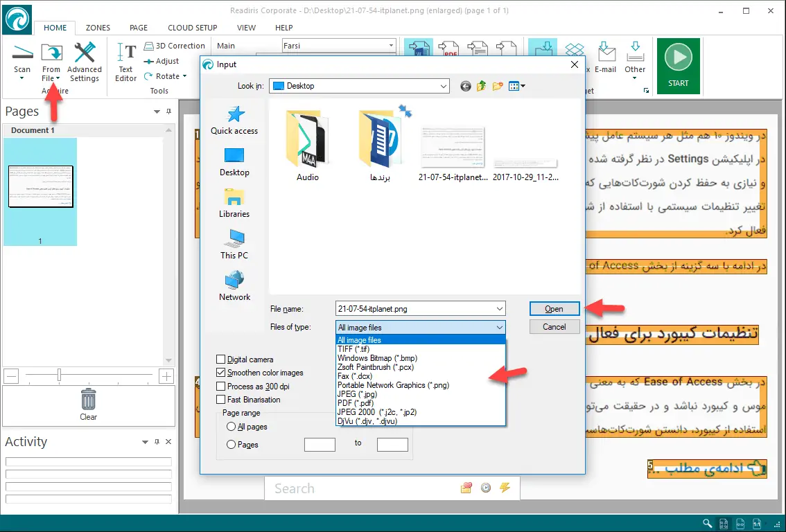Open the Pages panel options arrow
Viewport: 786px width, 532px height.
click(157, 112)
